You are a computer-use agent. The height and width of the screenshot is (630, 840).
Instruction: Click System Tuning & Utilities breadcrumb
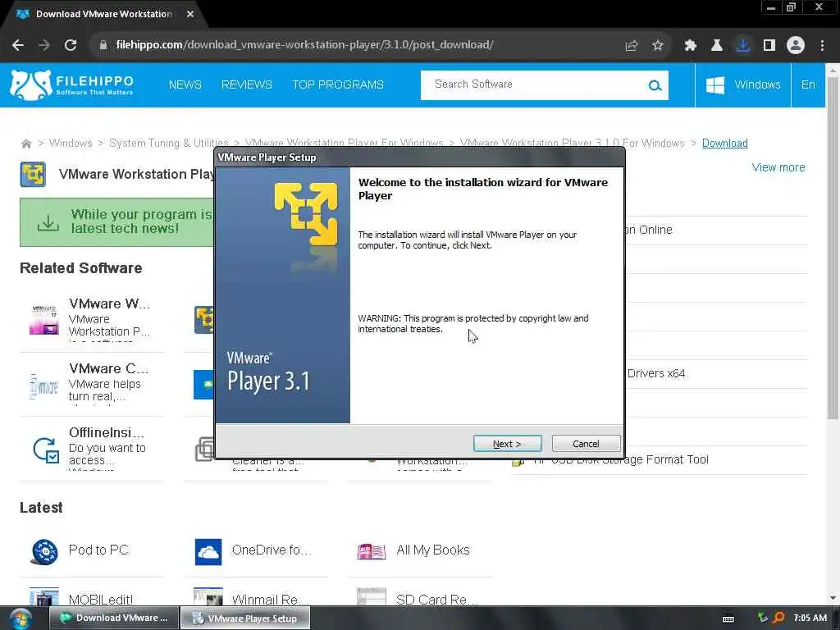click(x=168, y=143)
